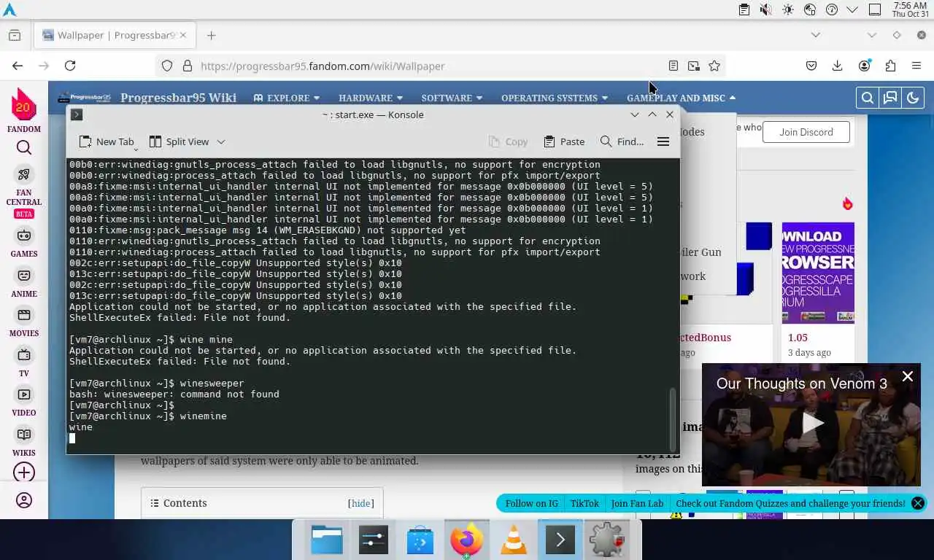Open Movies in Fandom sidebar
934x560 pixels.
pyautogui.click(x=24, y=322)
